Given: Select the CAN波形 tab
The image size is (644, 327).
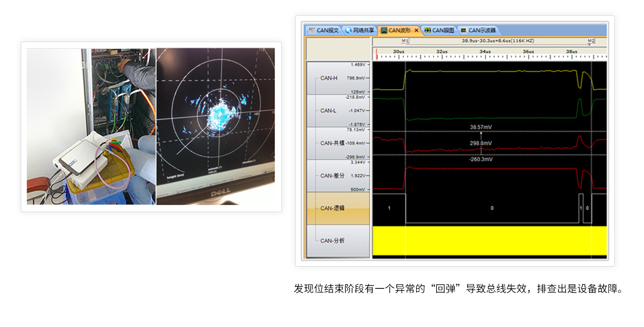Looking at the screenshot, I should tap(400, 30).
